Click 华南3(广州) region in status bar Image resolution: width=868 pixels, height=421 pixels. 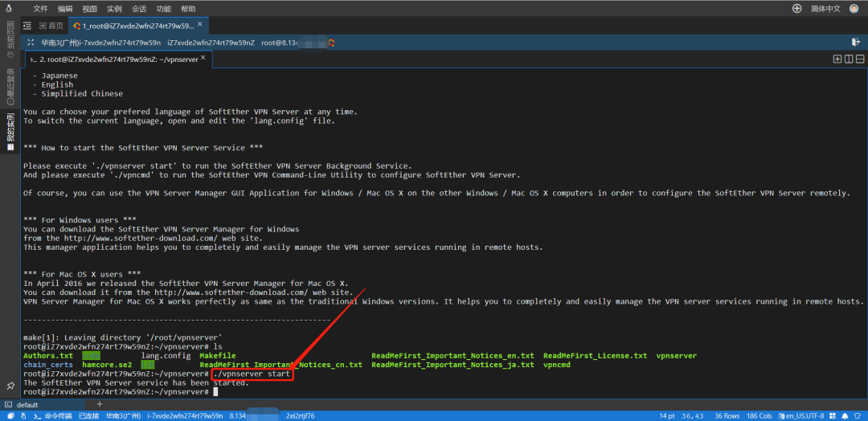click(x=122, y=415)
